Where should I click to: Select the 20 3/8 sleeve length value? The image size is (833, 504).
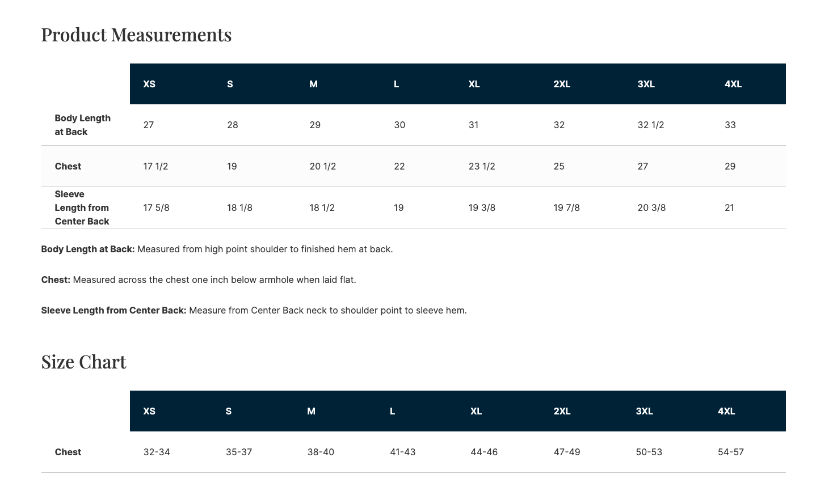pyautogui.click(x=651, y=207)
